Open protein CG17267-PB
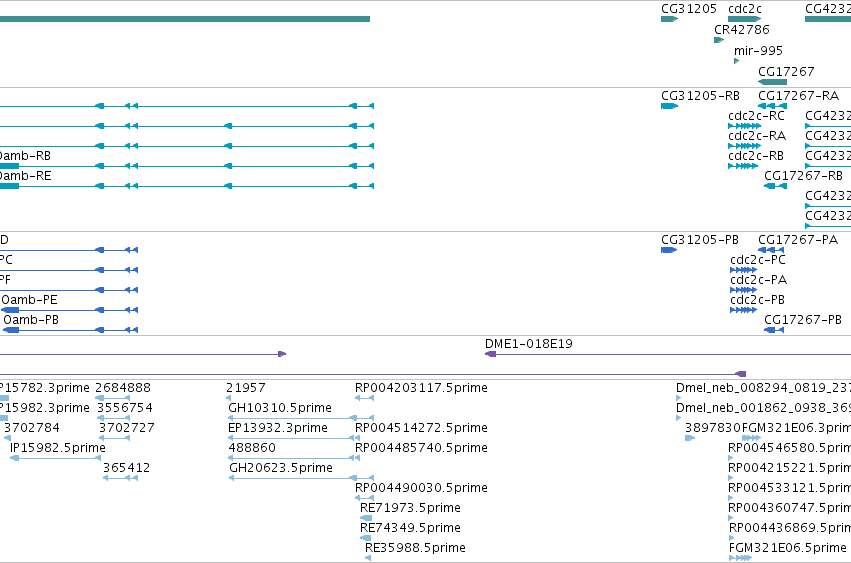 (x=774, y=330)
